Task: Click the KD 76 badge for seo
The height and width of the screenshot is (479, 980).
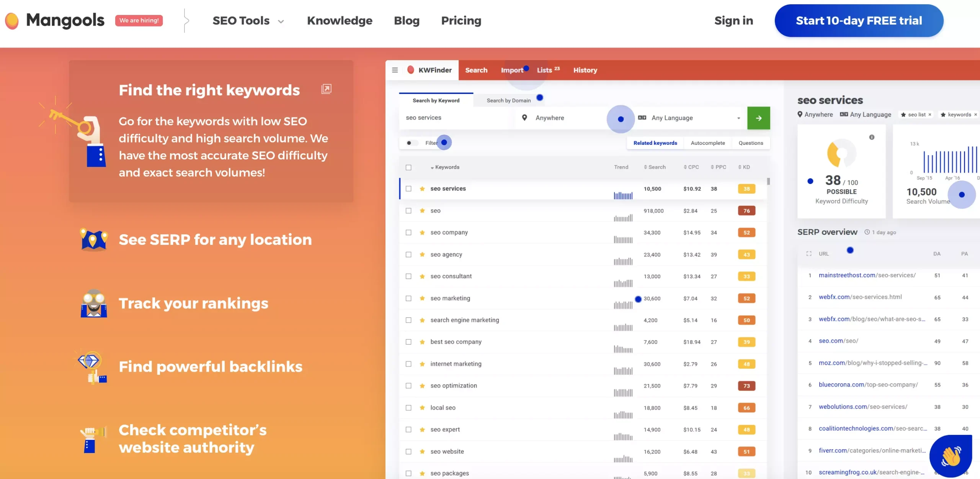Action: (746, 211)
